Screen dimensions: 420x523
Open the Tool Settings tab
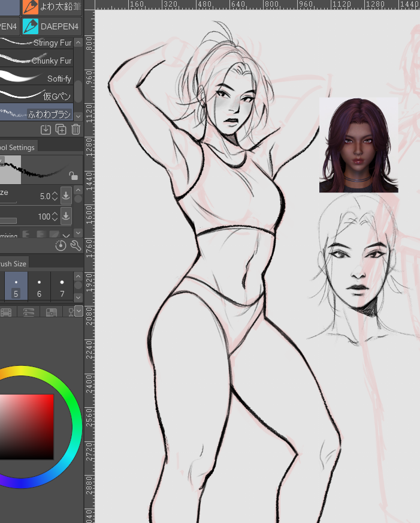pos(18,148)
